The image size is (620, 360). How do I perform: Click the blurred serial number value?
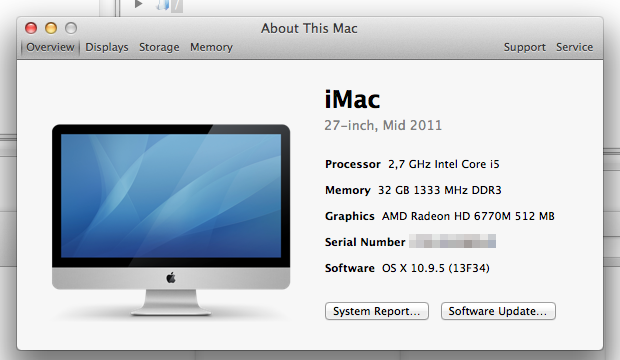tap(452, 241)
